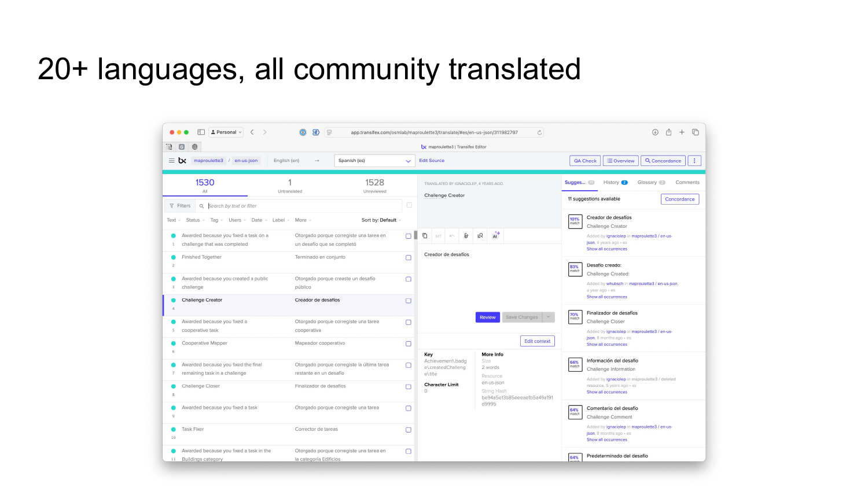Click the blue Review button
This screenshot has width=868, height=488.
(487, 317)
